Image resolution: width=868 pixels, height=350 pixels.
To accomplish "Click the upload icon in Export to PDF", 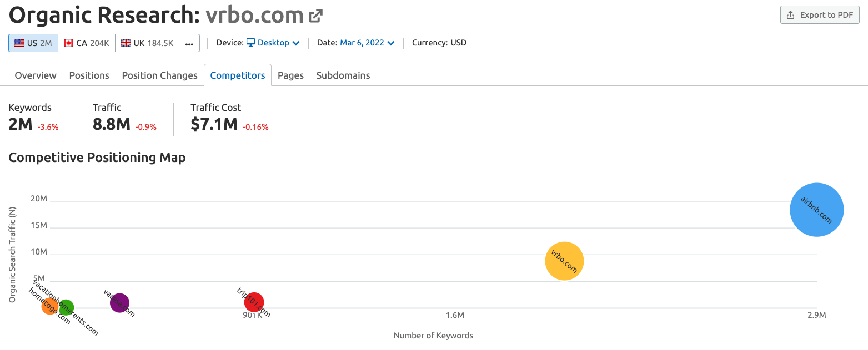I will (791, 15).
